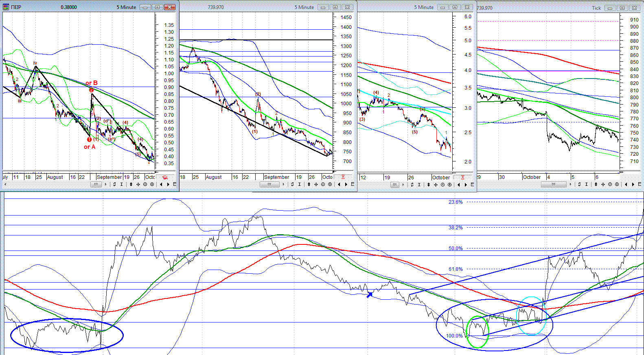
Task: Open the menu list icon of the third chart
Action: click(x=472, y=185)
